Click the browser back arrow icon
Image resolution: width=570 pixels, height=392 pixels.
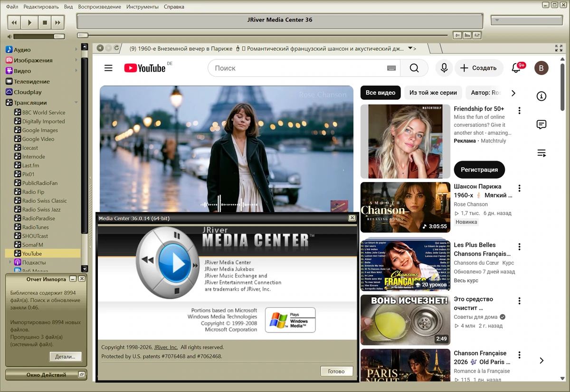[x=100, y=48]
